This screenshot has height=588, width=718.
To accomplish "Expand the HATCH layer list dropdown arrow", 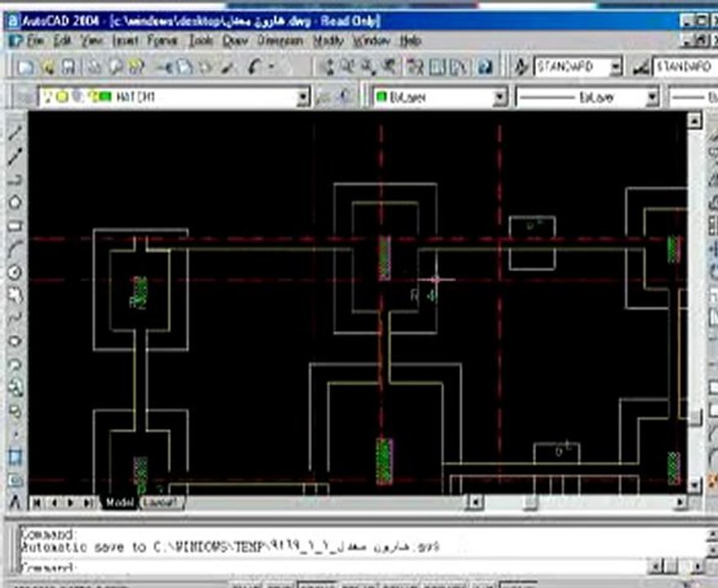I will tap(303, 97).
